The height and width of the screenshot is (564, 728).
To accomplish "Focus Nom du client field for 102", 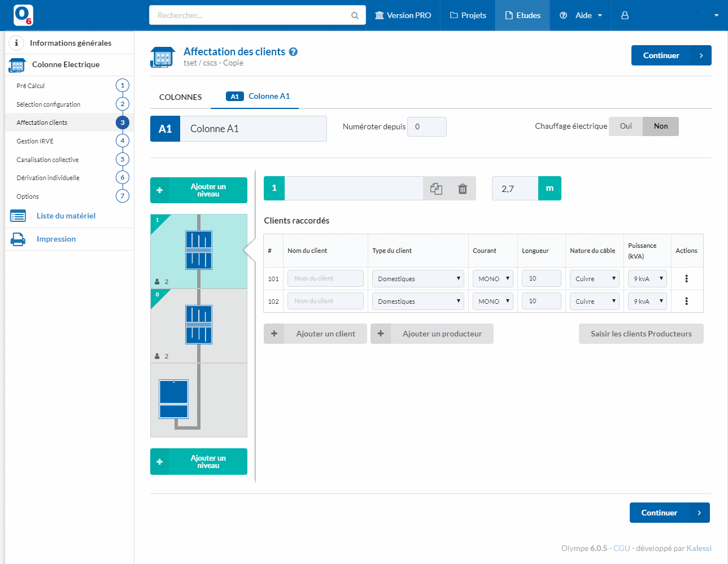I will point(325,301).
